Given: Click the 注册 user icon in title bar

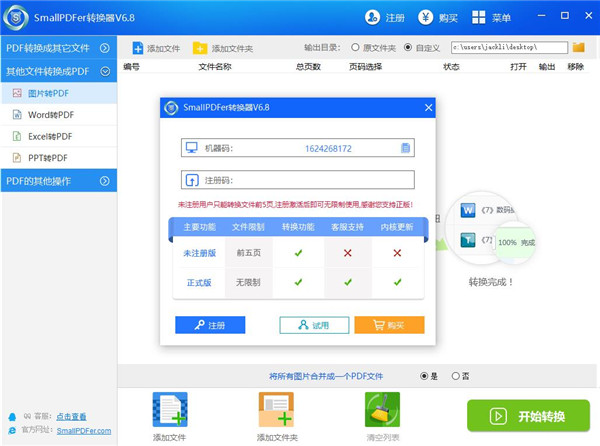Looking at the screenshot, I should [372, 18].
